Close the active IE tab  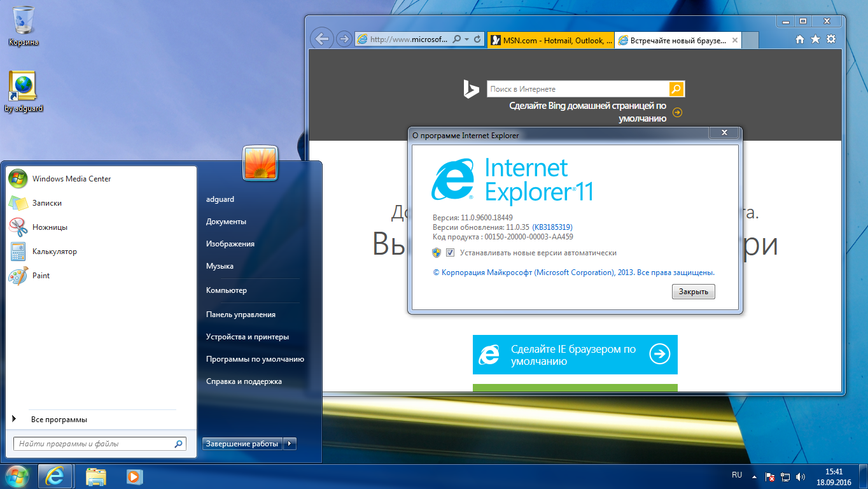pyautogui.click(x=735, y=40)
